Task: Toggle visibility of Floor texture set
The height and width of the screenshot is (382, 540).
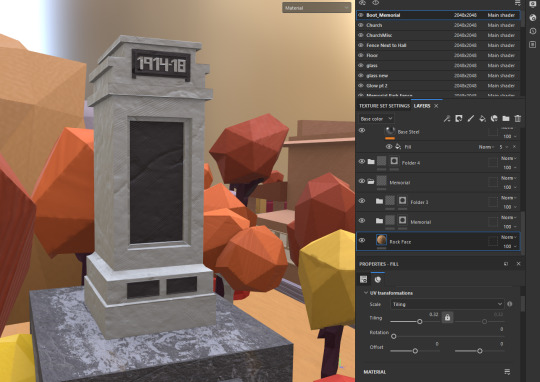Action: point(361,55)
